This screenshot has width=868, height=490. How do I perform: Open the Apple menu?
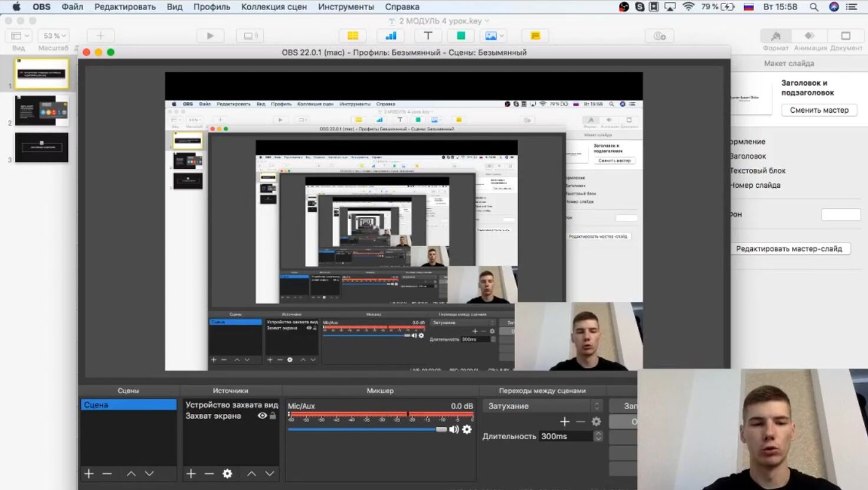pos(16,7)
